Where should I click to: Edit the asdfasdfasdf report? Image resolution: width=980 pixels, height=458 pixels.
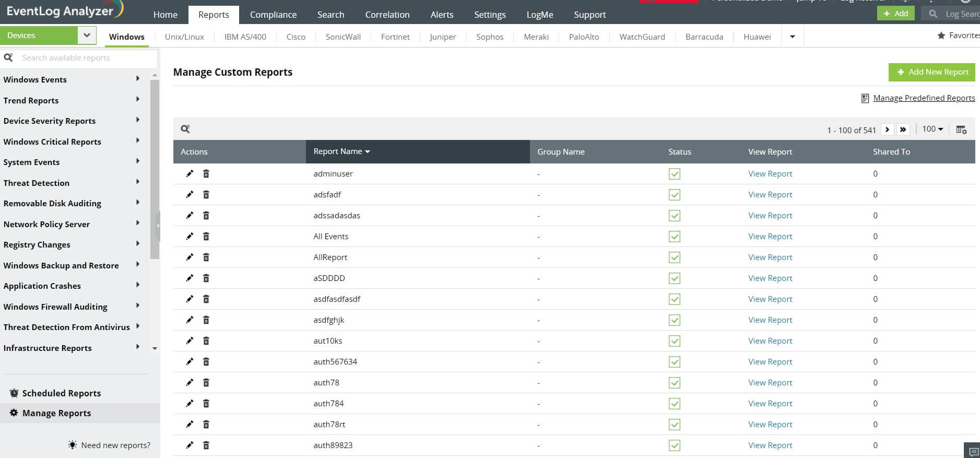click(190, 299)
